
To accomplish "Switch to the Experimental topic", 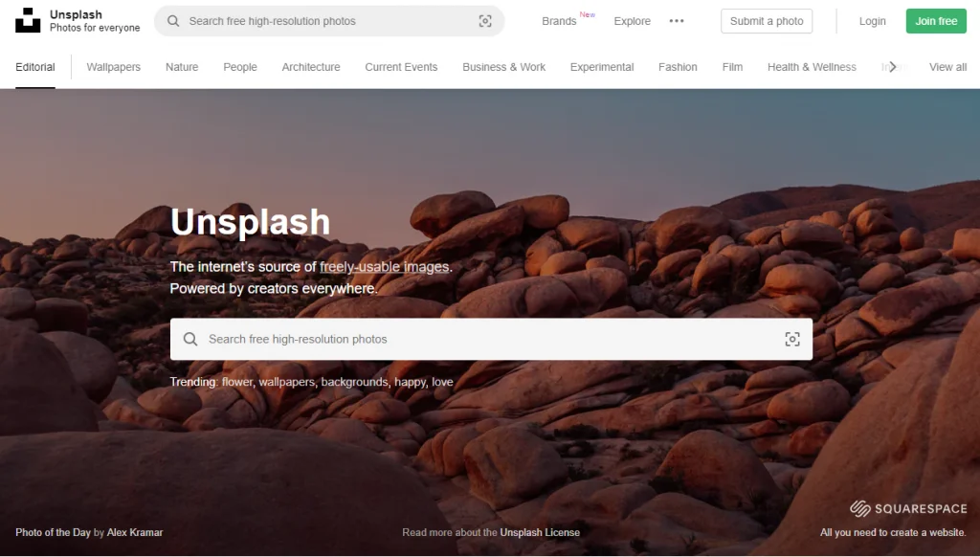I will [602, 67].
